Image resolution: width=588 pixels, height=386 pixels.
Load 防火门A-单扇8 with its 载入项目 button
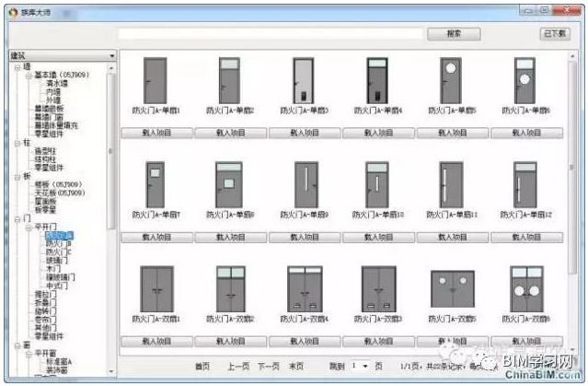coord(231,238)
